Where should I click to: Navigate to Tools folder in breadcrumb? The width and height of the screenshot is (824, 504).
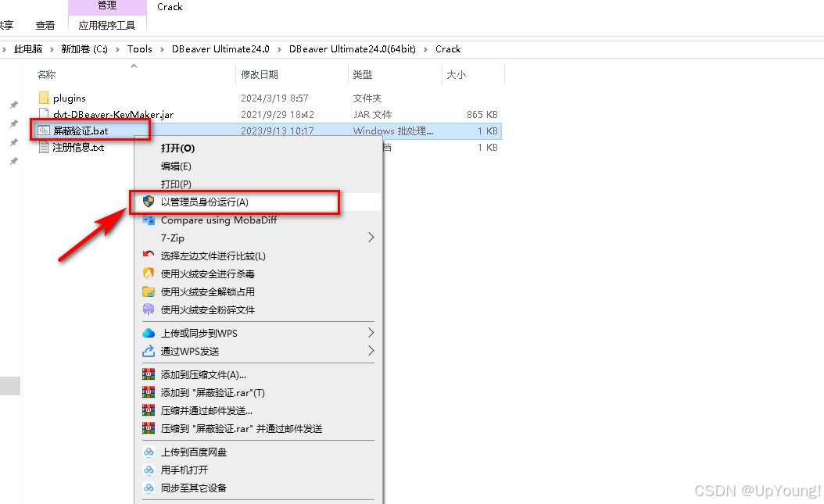[140, 48]
